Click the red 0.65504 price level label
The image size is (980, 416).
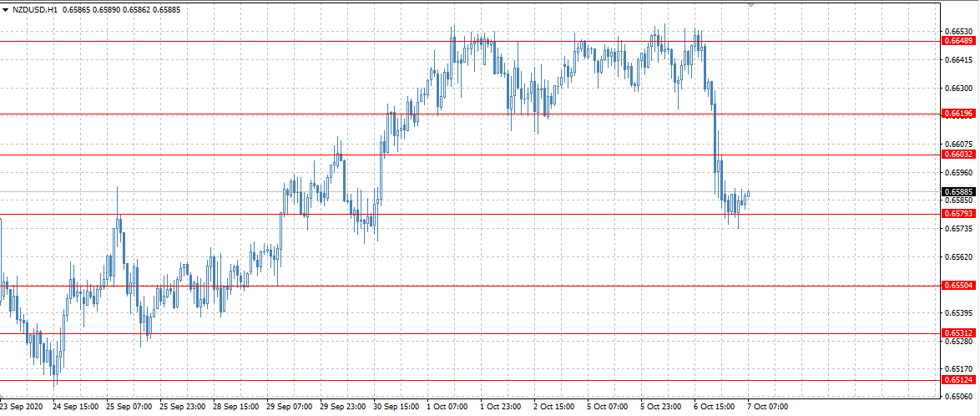click(x=959, y=286)
